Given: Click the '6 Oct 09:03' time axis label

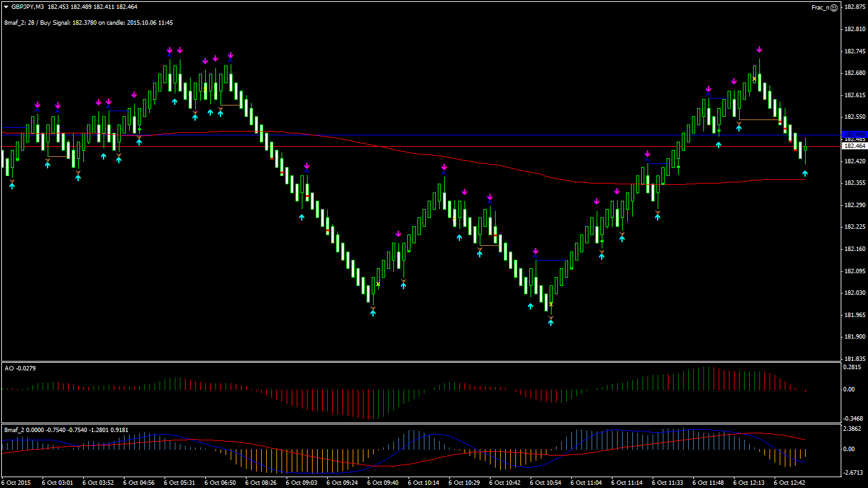Looking at the screenshot, I should click(x=302, y=483).
